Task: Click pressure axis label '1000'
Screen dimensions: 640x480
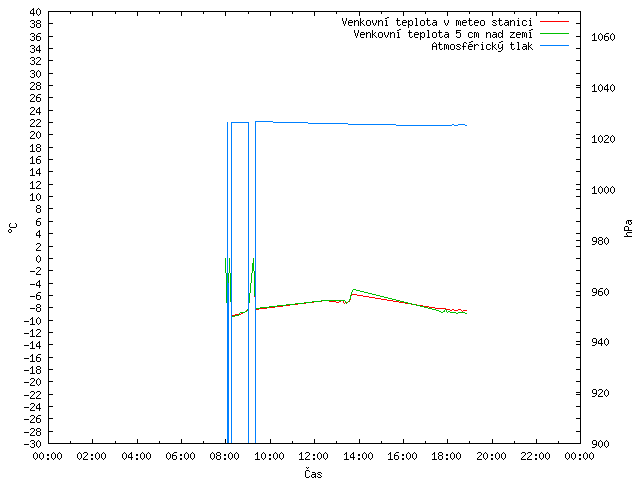Action: 603,190
